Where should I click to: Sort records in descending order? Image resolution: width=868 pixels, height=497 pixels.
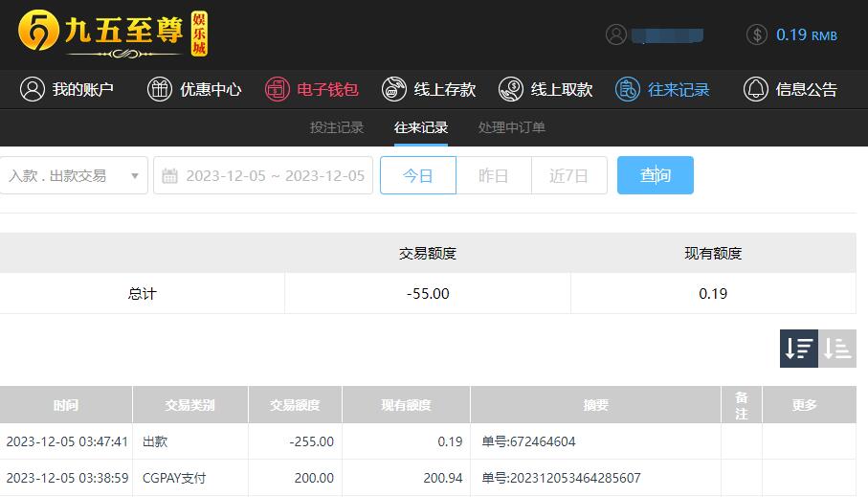pyautogui.click(x=799, y=349)
